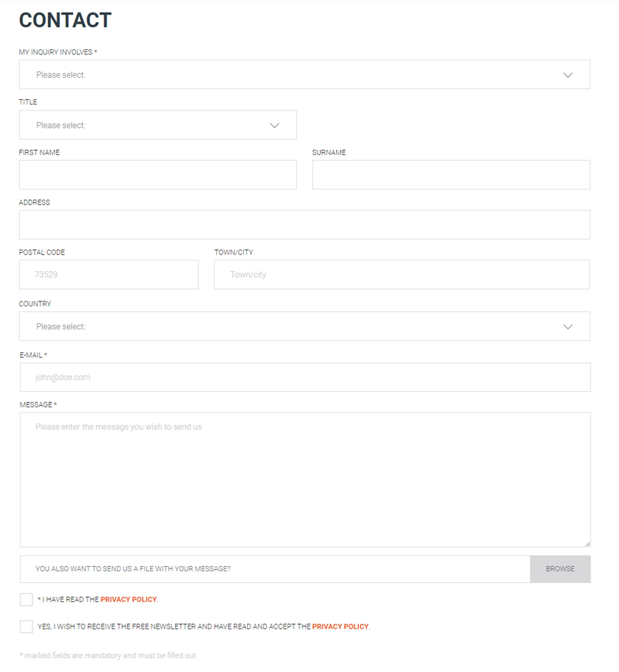This screenshot has width=619, height=672.
Task: Focus the First Name input field
Action: (158, 175)
